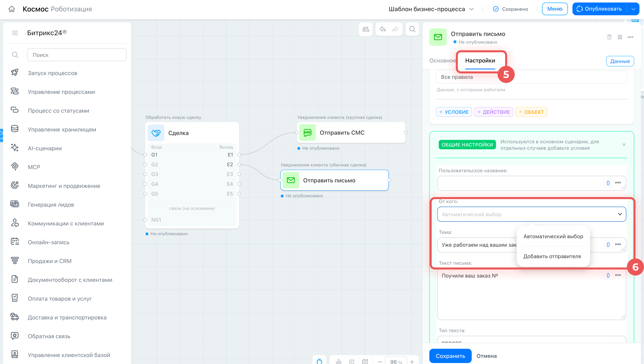Zoom in canvas with plus button
The height and width of the screenshot is (364, 644).
(x=412, y=361)
